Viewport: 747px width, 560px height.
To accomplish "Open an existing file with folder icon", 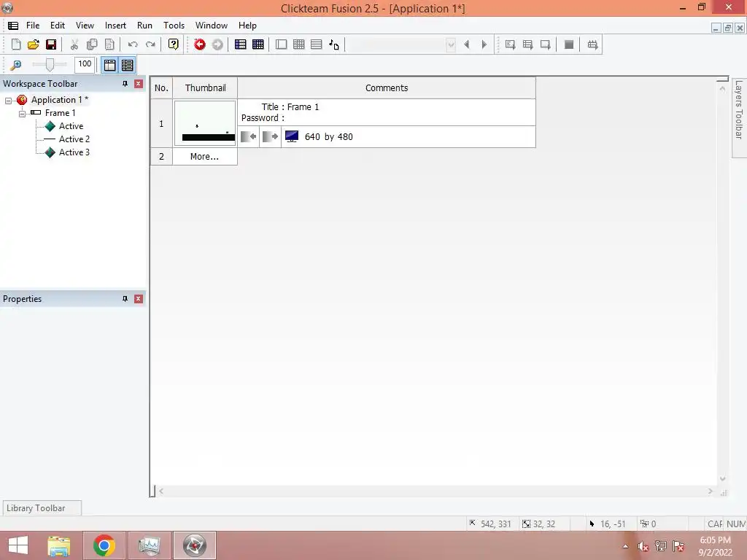I will (34, 44).
